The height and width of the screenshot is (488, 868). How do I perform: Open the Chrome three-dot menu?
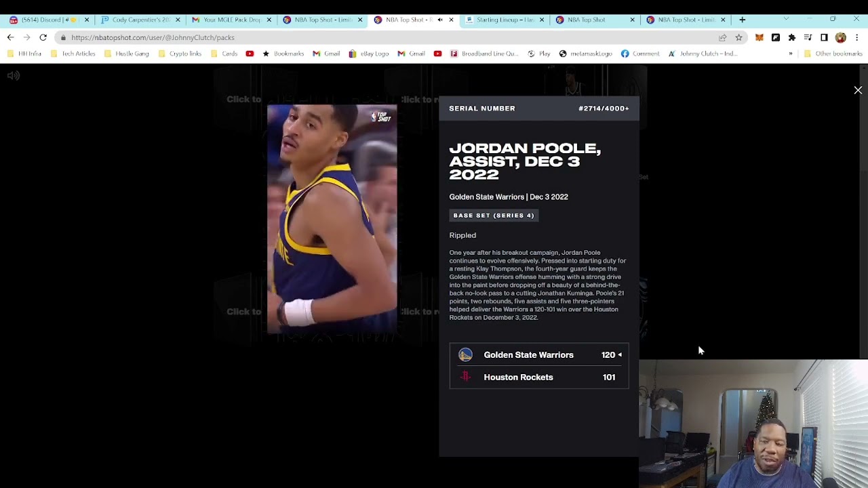[857, 37]
